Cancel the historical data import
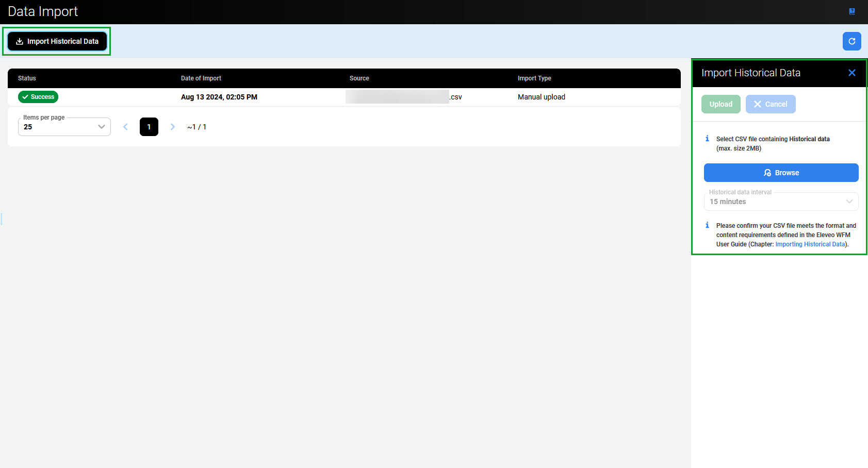868x468 pixels. 770,104
